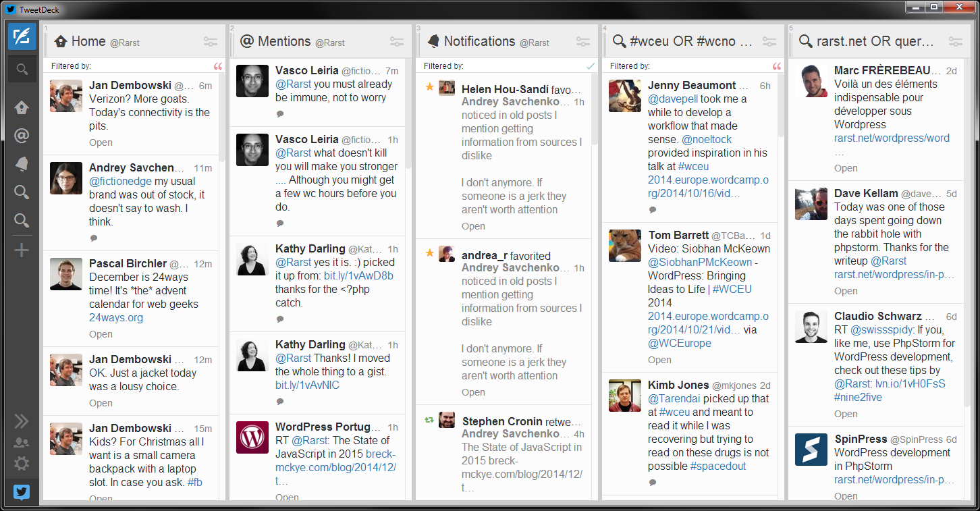980x511 pixels.
Task: View Tom Barrett's cat avatar
Action: pos(625,246)
